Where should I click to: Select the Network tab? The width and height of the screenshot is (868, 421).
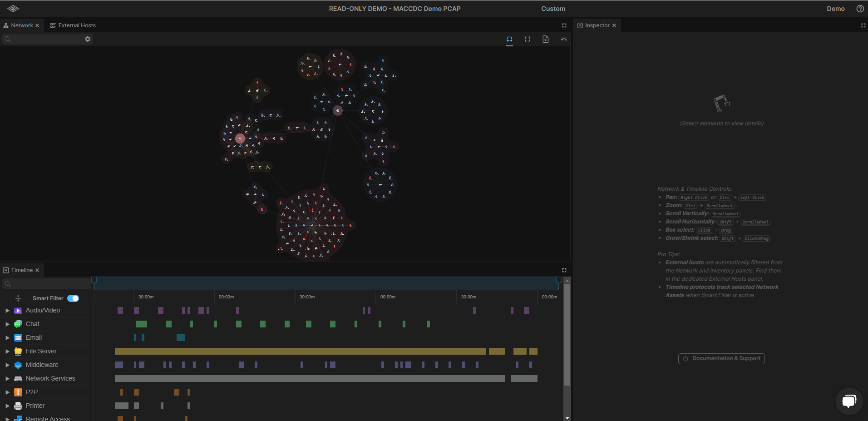pos(21,25)
